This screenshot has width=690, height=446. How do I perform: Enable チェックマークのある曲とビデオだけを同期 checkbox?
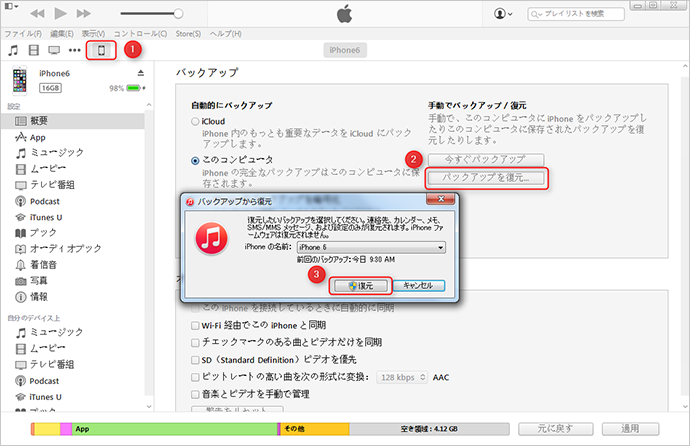tap(195, 343)
